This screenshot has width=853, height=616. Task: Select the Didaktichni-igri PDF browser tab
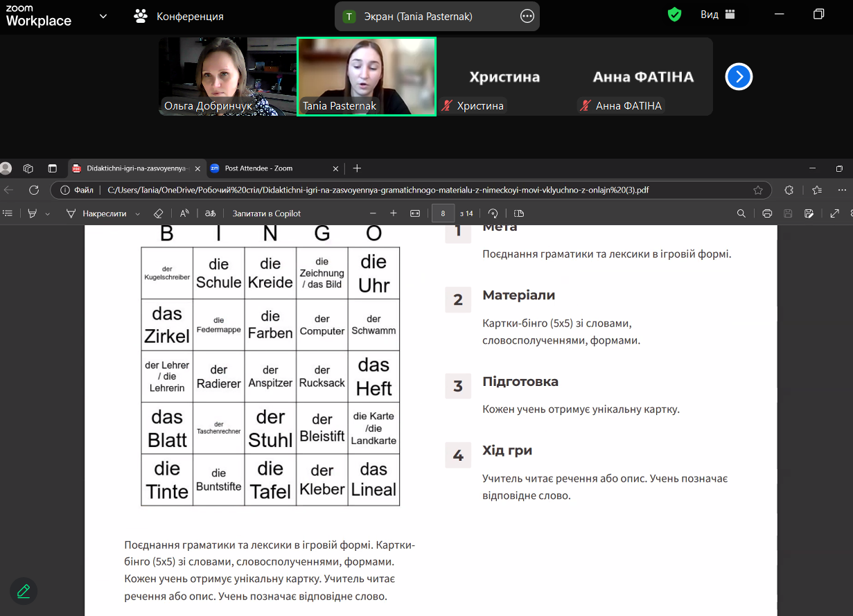click(x=136, y=168)
